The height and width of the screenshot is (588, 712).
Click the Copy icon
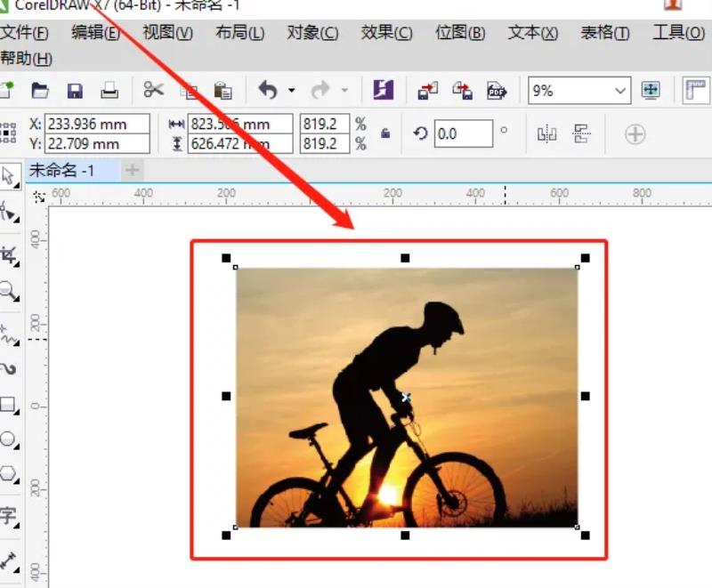tap(189, 91)
